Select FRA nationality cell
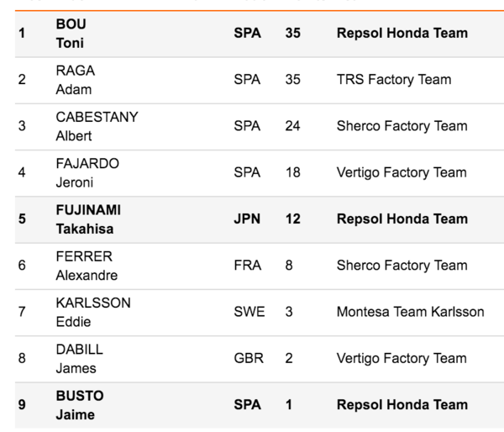Screen dimensions: 504x432 coord(247,266)
